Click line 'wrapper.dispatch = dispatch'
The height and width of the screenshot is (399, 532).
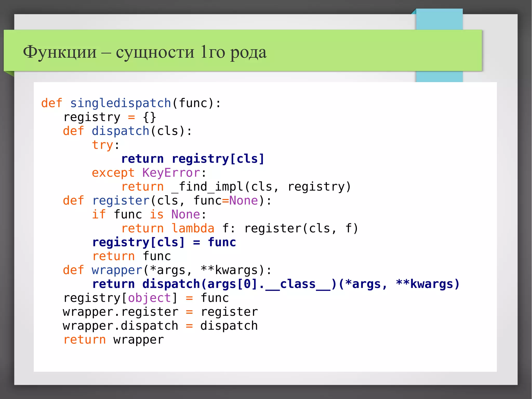(x=160, y=326)
